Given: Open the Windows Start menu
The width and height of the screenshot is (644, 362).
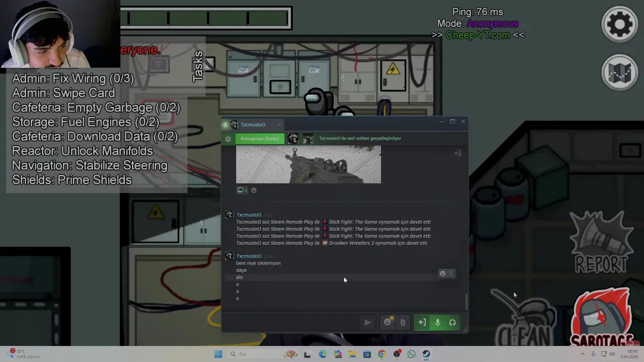Looking at the screenshot, I should tap(218, 354).
